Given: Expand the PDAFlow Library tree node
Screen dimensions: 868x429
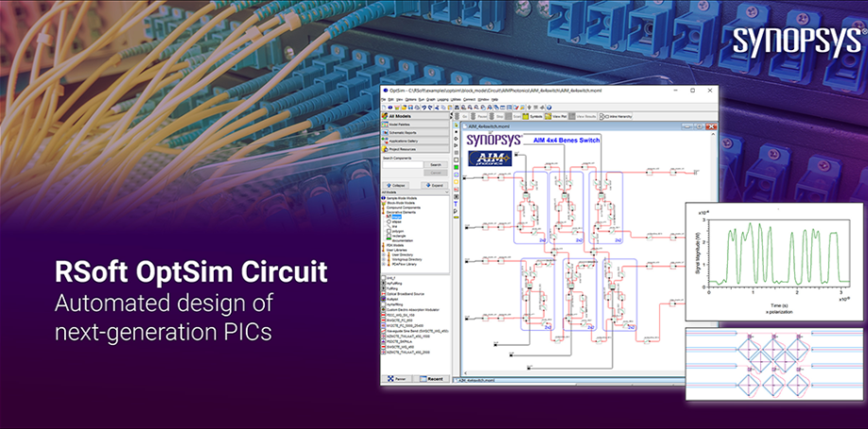Looking at the screenshot, I should (x=384, y=264).
